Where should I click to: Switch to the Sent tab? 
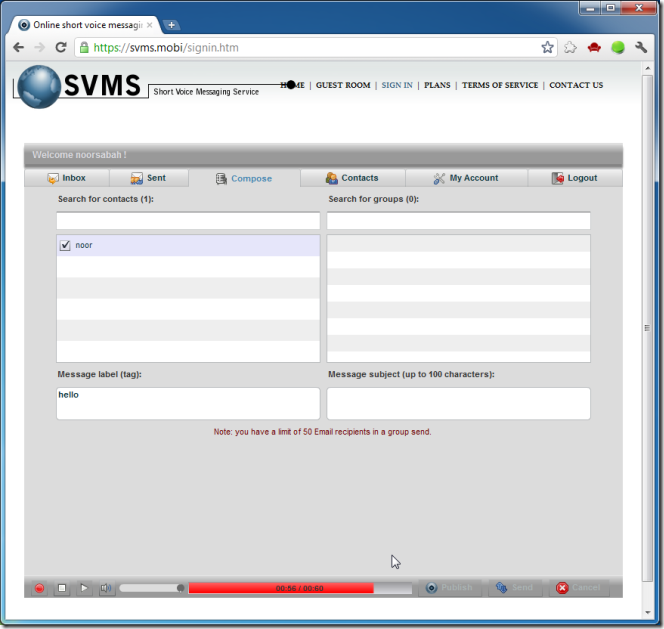149,178
